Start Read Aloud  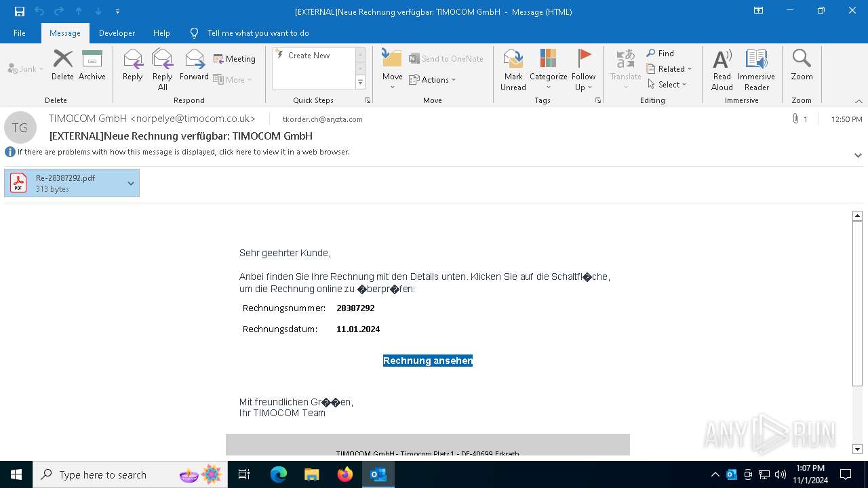coord(722,70)
